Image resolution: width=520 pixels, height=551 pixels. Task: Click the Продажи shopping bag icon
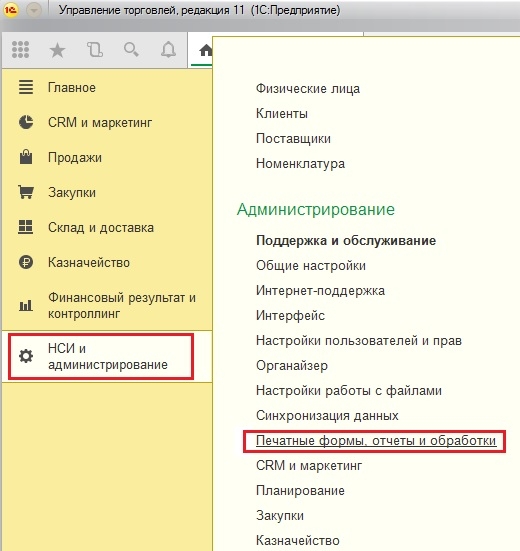[26, 157]
